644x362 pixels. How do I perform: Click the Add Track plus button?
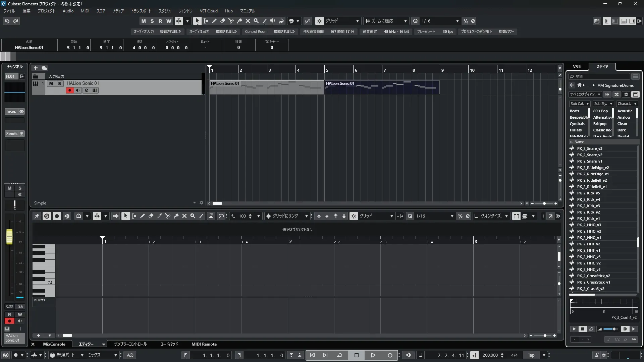(36, 68)
